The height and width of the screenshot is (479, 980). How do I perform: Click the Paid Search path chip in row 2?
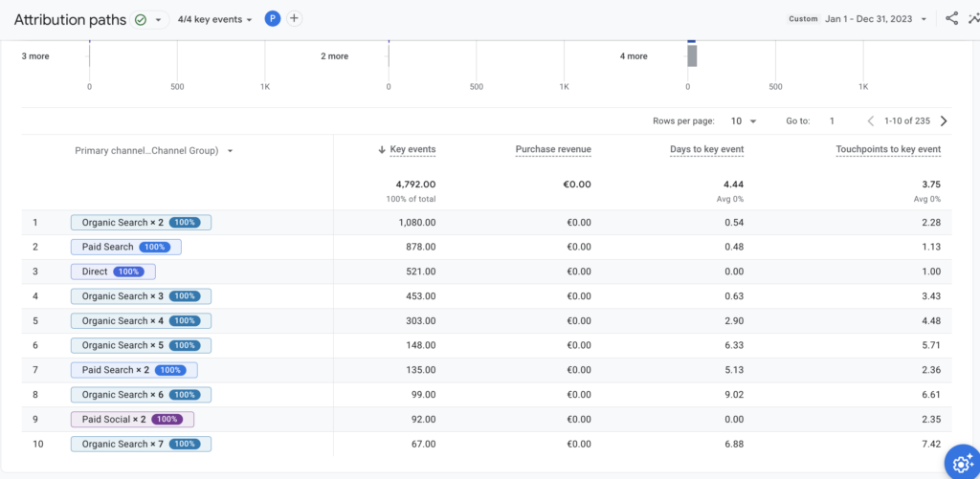click(x=125, y=247)
